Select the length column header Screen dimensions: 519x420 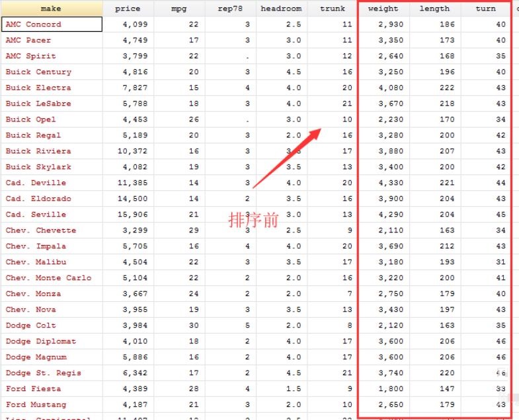(434, 9)
